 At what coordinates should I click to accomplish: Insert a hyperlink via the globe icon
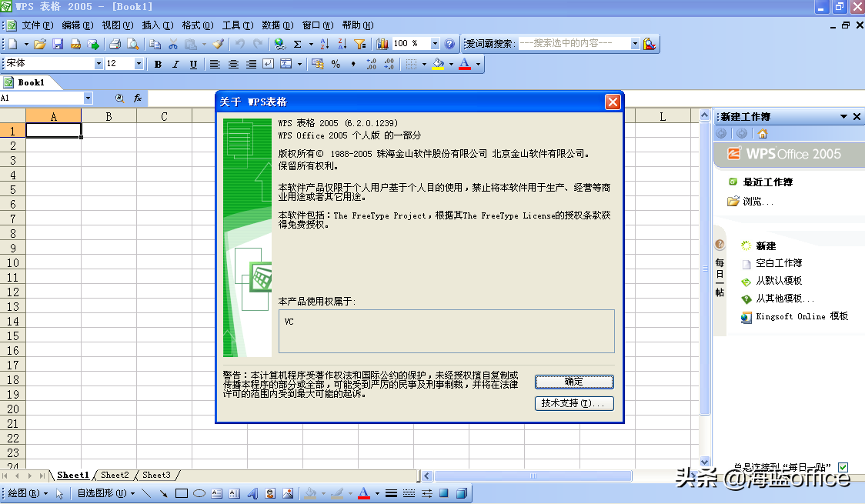(279, 44)
